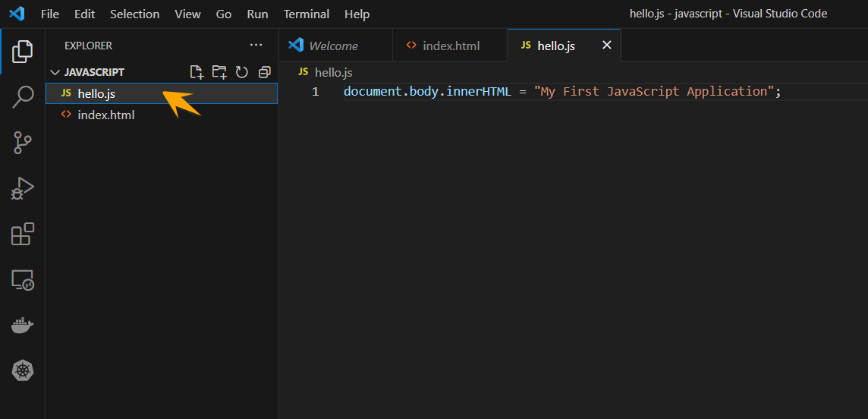Open the Run menu
868x419 pixels.
257,14
